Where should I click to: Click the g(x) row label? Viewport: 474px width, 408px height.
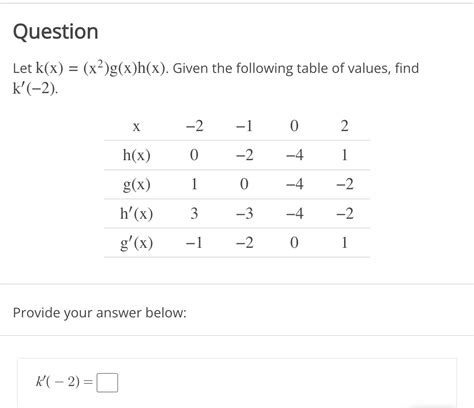pyautogui.click(x=137, y=185)
